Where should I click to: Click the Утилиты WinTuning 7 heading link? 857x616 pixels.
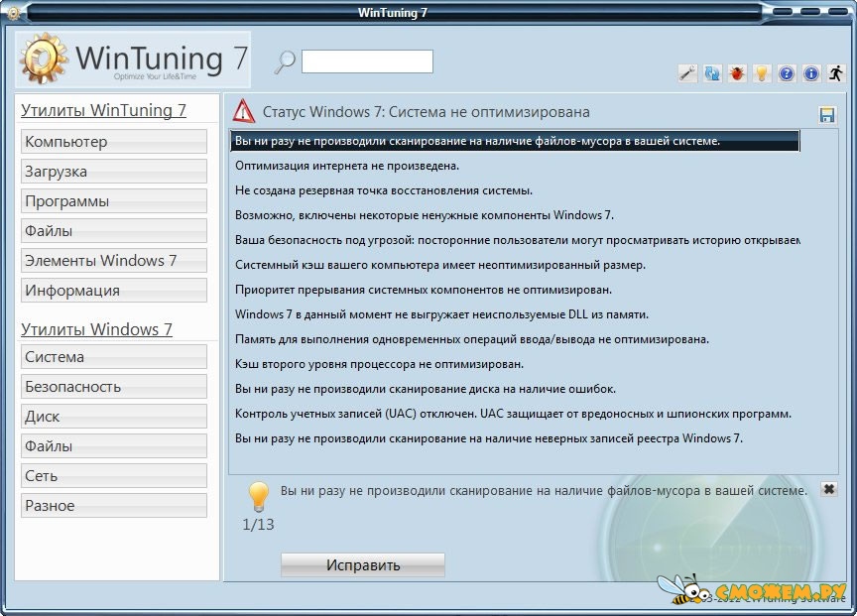coord(103,110)
